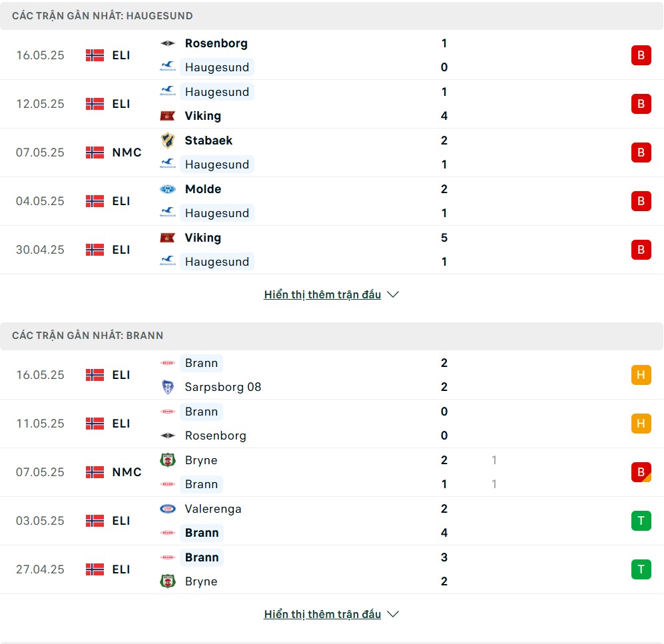Screen dimensions: 664x644
Task: Click ELI league label on 11.05.25 Brann match
Action: (x=121, y=424)
